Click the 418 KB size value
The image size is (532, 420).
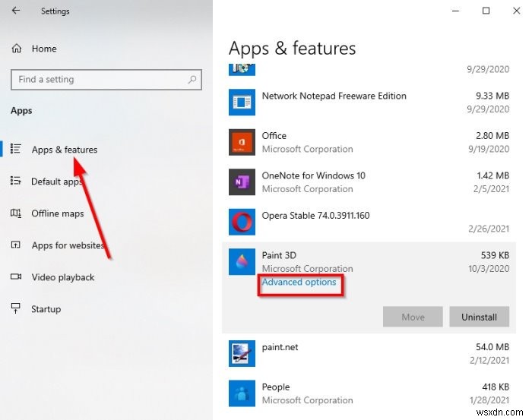tap(496, 387)
